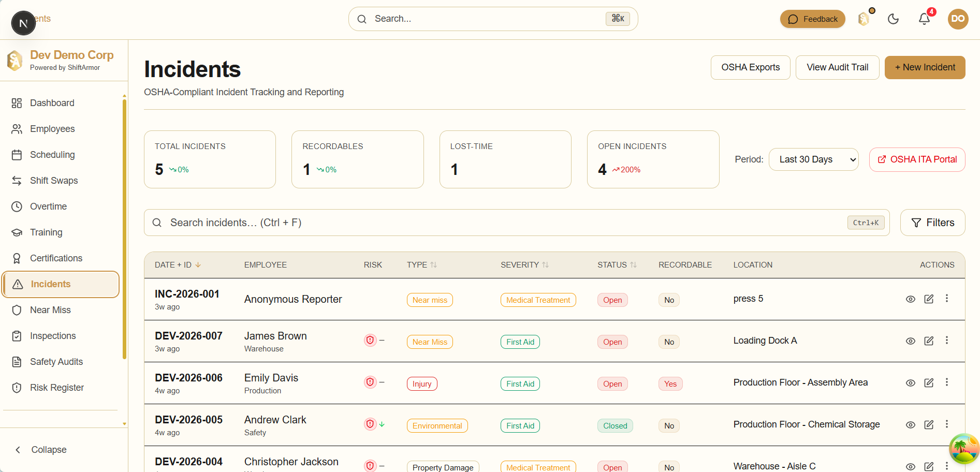Click the New Incident button
Image resolution: width=980 pixels, height=472 pixels.
coord(925,67)
